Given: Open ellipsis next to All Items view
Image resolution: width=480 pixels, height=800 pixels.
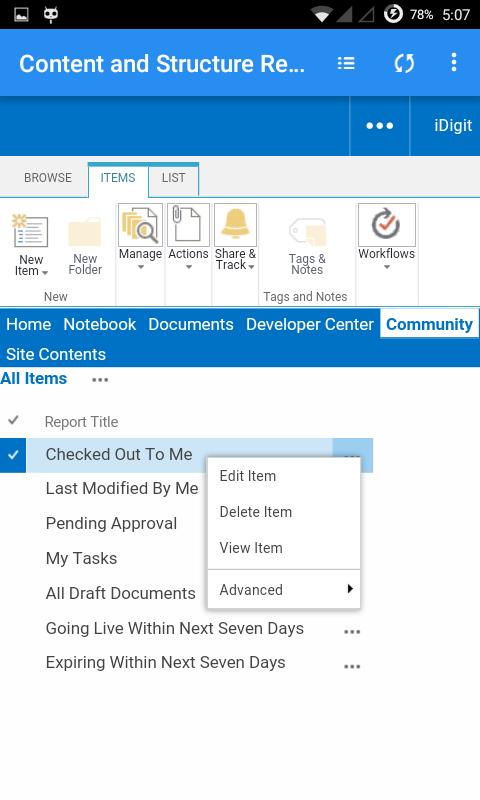Looking at the screenshot, I should pyautogui.click(x=100, y=380).
